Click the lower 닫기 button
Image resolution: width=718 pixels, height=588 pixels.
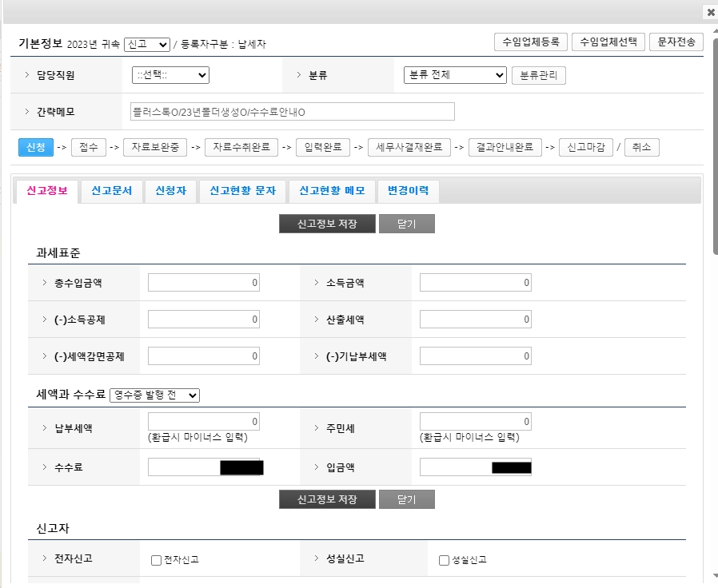(407, 499)
